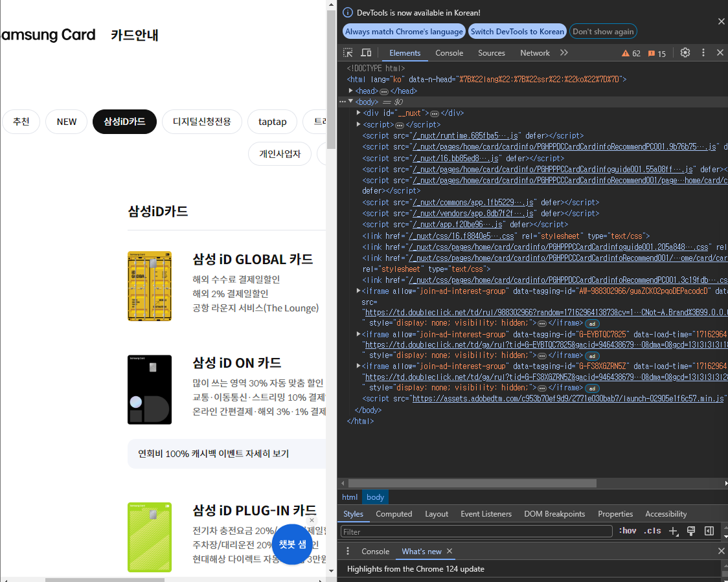Open the Layout pane tab
The image size is (728, 582).
point(437,514)
